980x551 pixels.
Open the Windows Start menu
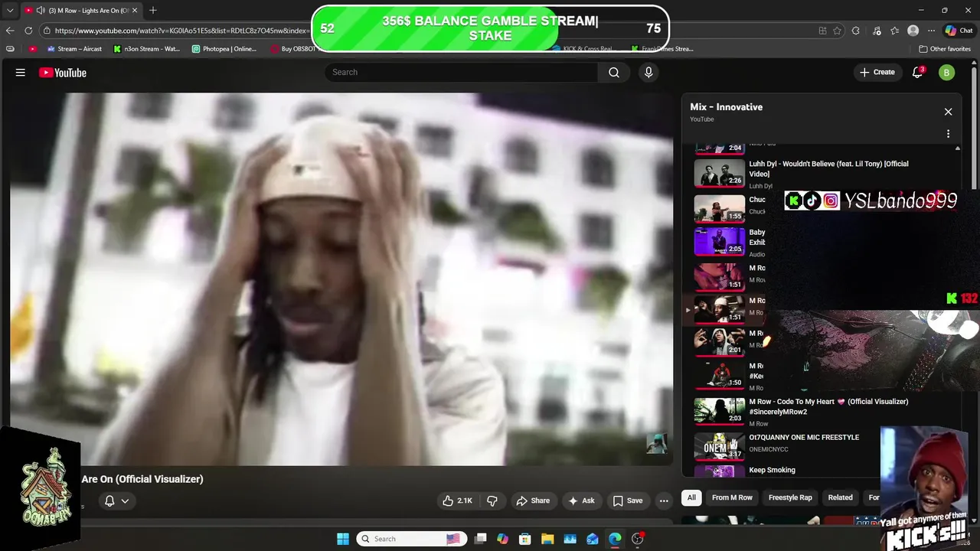click(x=343, y=539)
